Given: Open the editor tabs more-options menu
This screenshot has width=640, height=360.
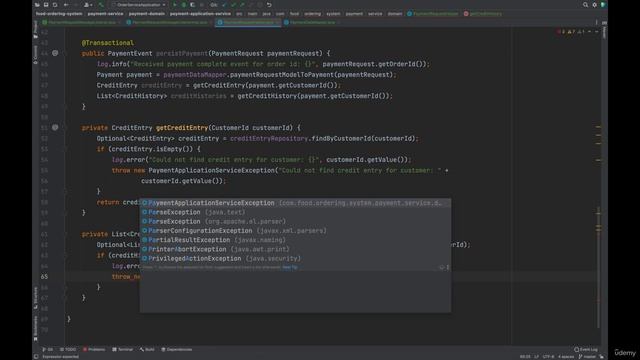Looking at the screenshot, I should pyautogui.click(x=596, y=22).
